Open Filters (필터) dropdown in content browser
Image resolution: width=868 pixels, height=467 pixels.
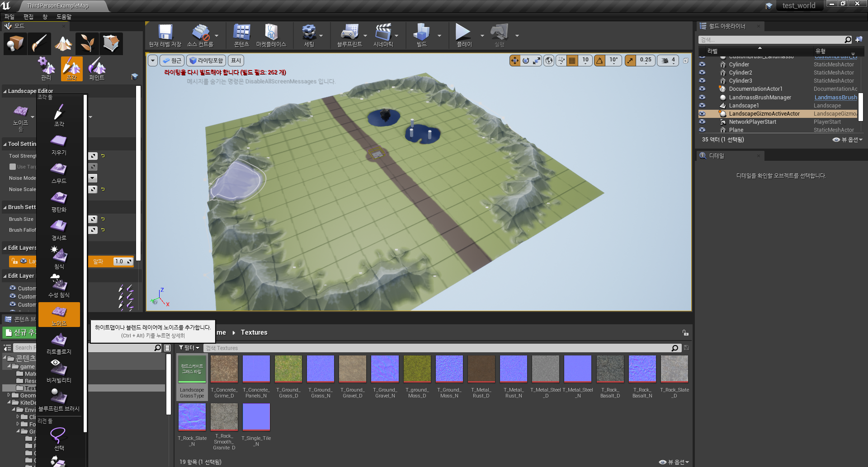189,348
